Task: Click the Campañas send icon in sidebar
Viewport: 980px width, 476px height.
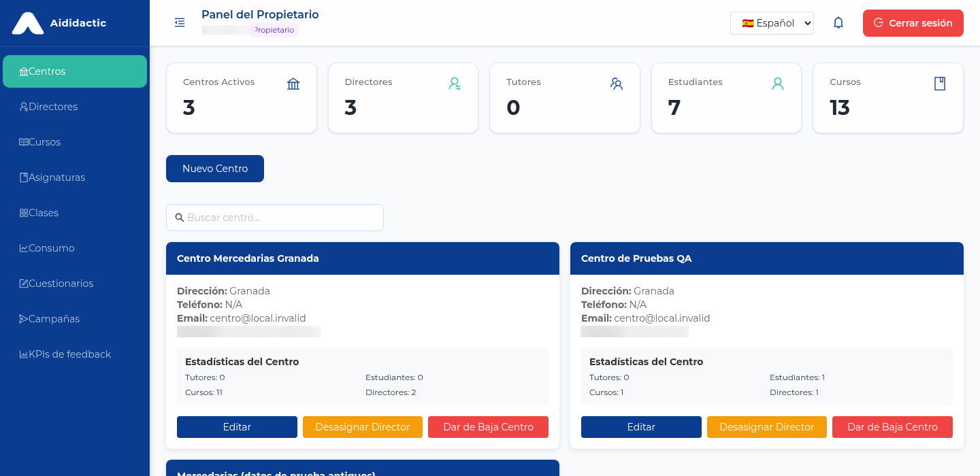Action: coord(24,319)
